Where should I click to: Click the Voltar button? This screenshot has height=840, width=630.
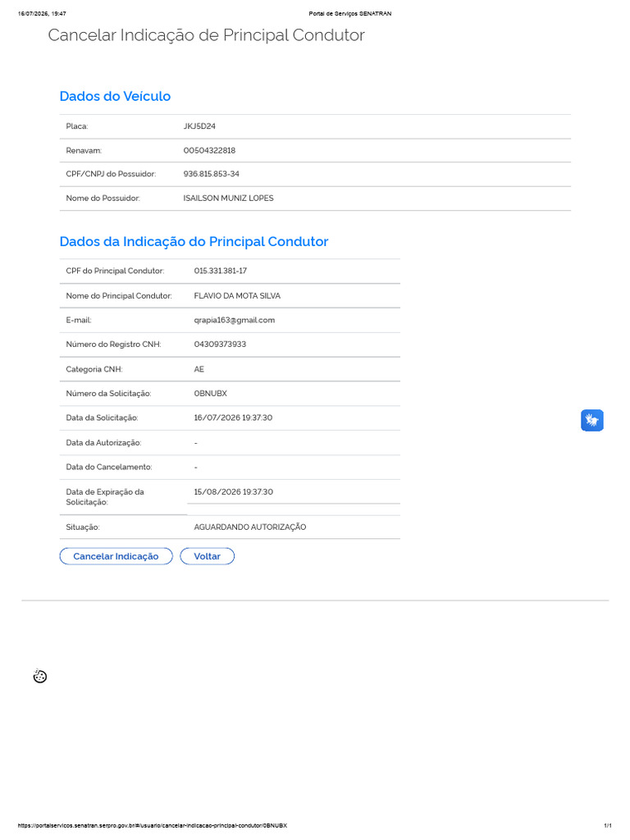coord(207,556)
